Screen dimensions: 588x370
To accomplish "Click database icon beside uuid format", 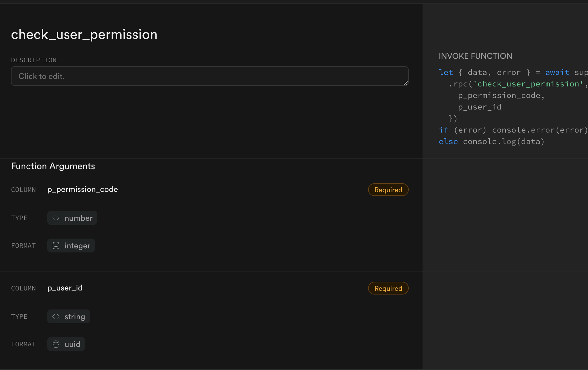I will pyautogui.click(x=56, y=344).
